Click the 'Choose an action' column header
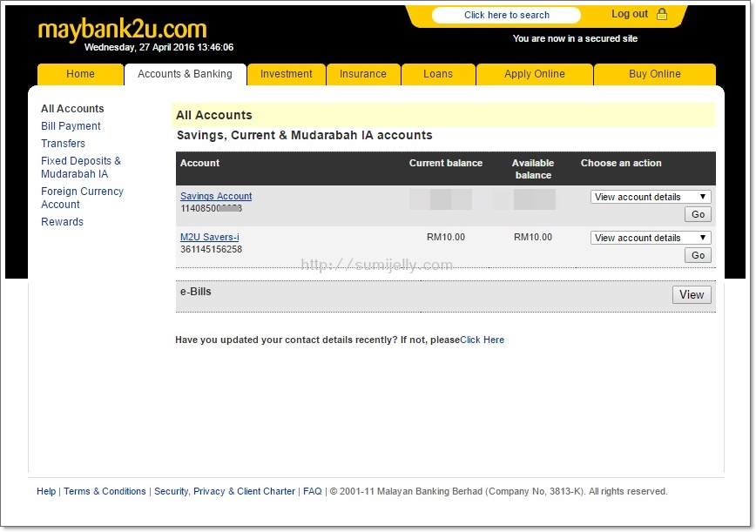This screenshot has width=756, height=532. [x=621, y=163]
